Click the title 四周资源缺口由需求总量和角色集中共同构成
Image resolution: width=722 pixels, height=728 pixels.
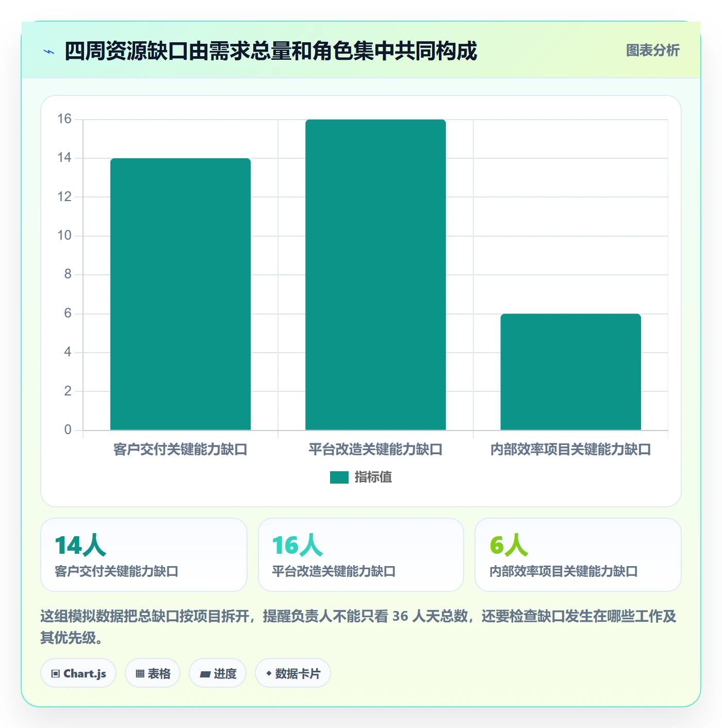coord(271,51)
